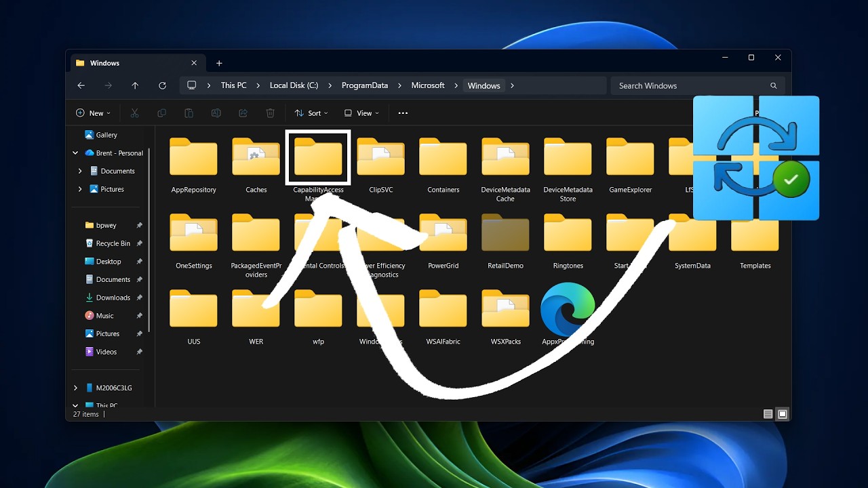Click the Paste toolbar icon
The image size is (868, 488).
click(x=189, y=113)
